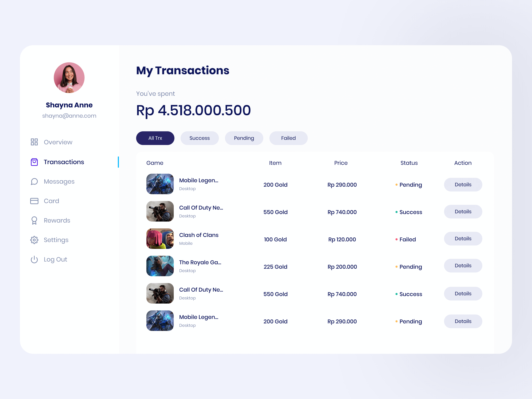Click the Shayna Anne profile name

[69, 105]
